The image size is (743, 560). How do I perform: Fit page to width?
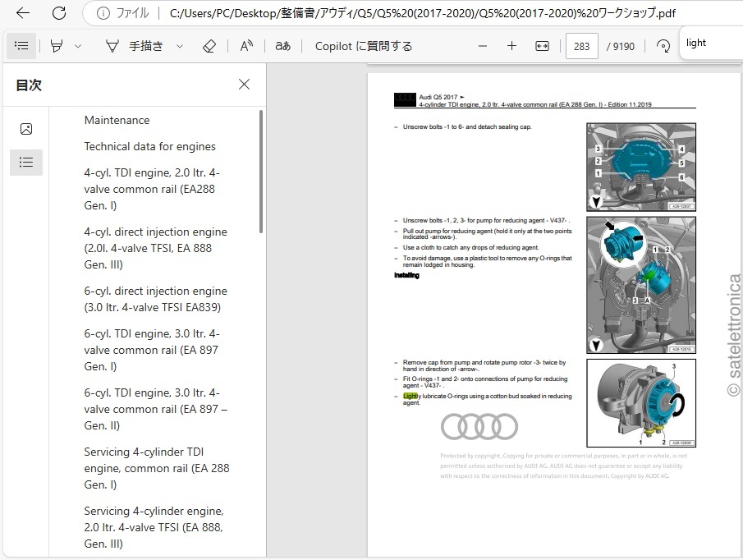[x=542, y=46]
